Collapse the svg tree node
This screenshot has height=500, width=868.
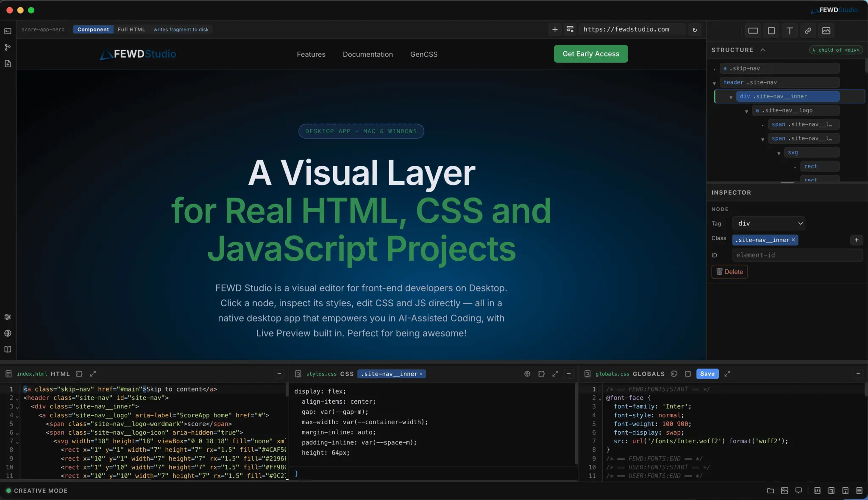[779, 153]
